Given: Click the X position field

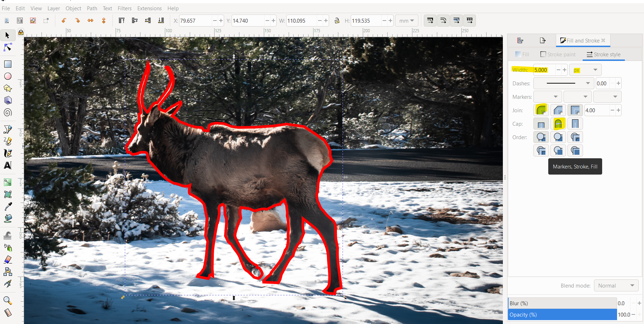Looking at the screenshot, I should 195,21.
